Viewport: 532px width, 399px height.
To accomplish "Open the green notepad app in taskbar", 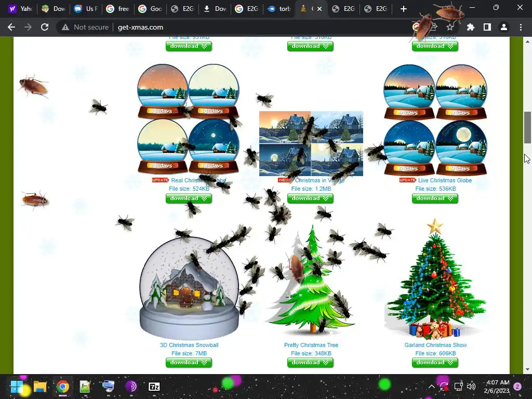I will [x=85, y=387].
